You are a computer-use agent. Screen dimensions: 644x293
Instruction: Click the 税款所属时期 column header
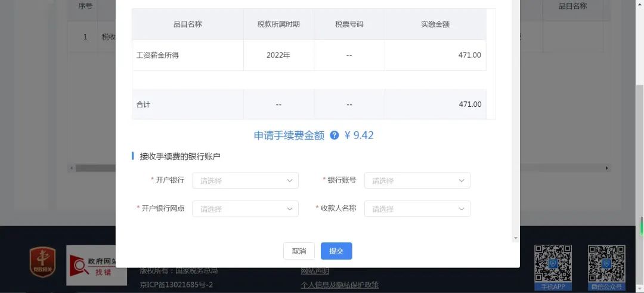[278, 24]
